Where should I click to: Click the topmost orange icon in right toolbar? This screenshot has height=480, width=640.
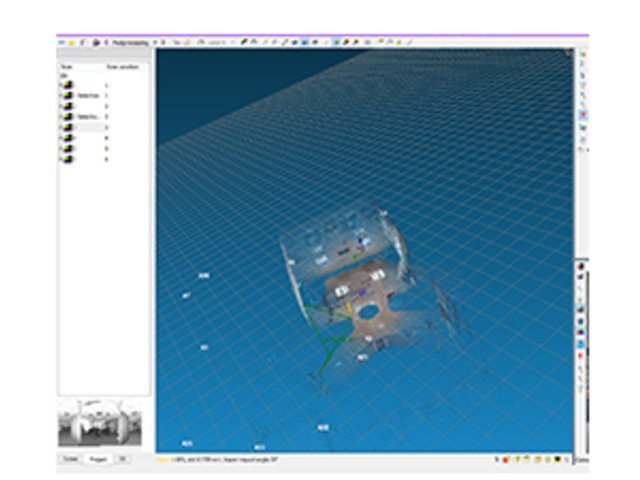point(583,54)
